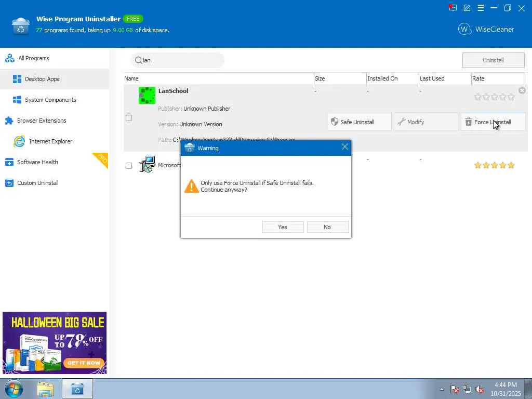Click 'Unknown Publisher' text
The image size is (532, 399).
click(207, 109)
